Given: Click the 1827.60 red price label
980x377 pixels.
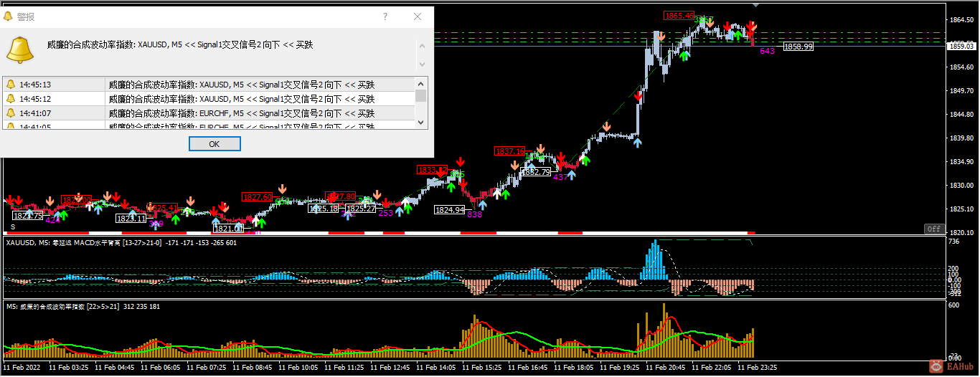Looking at the screenshot, I should [257, 197].
